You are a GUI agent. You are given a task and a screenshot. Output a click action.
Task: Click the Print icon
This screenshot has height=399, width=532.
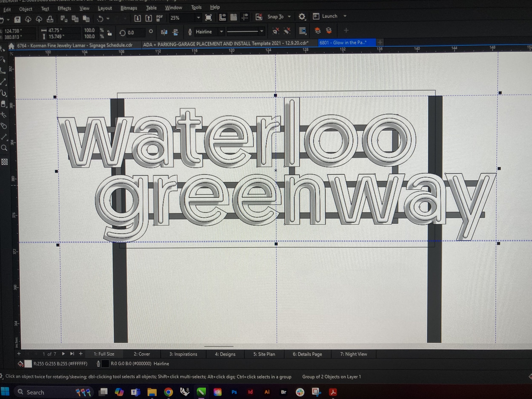(50, 19)
